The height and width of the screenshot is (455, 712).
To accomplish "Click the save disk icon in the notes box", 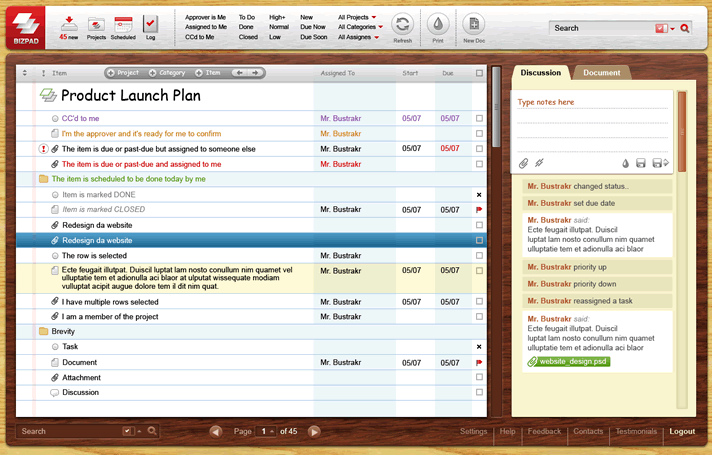I will [641, 163].
